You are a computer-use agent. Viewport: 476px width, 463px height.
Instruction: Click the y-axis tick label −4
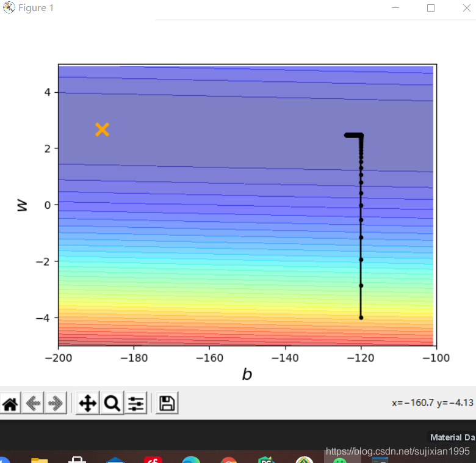(43, 318)
